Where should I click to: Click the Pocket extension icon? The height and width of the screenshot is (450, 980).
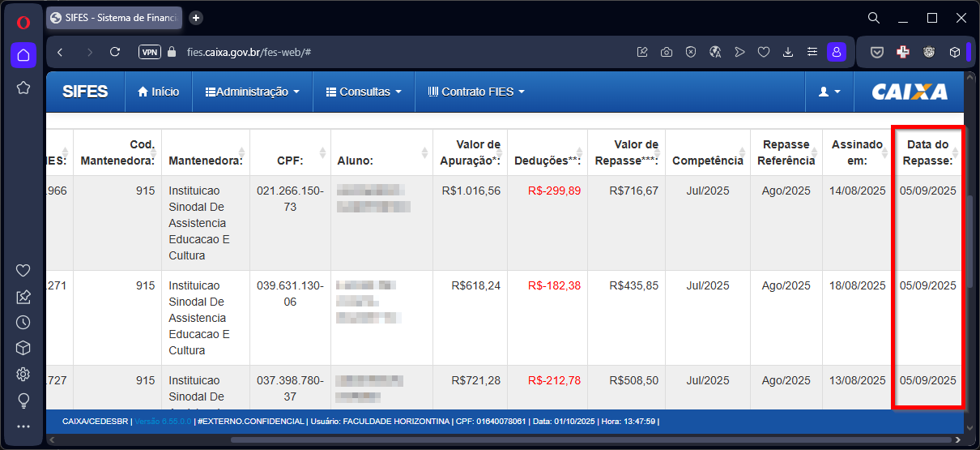(x=876, y=52)
